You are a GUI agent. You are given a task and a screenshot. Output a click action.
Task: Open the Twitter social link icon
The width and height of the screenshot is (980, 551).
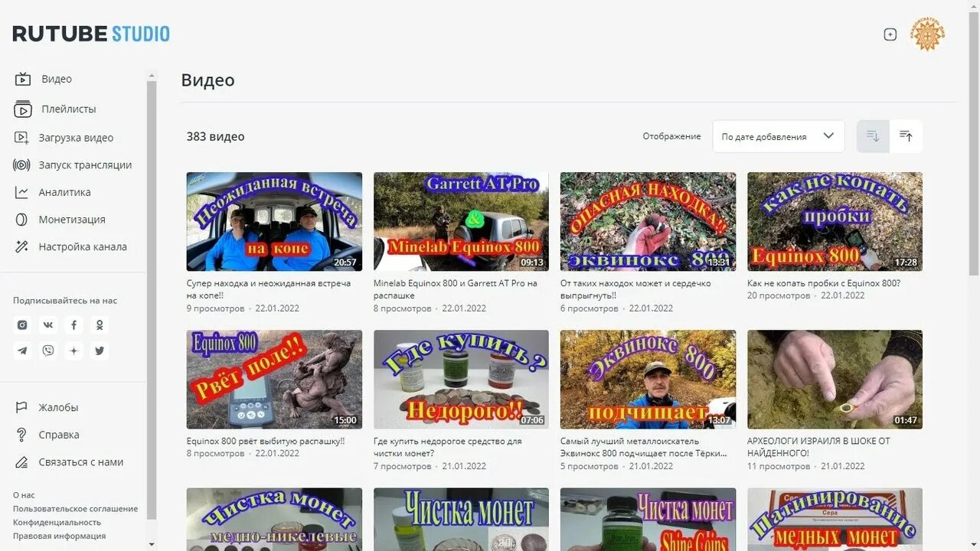point(100,350)
